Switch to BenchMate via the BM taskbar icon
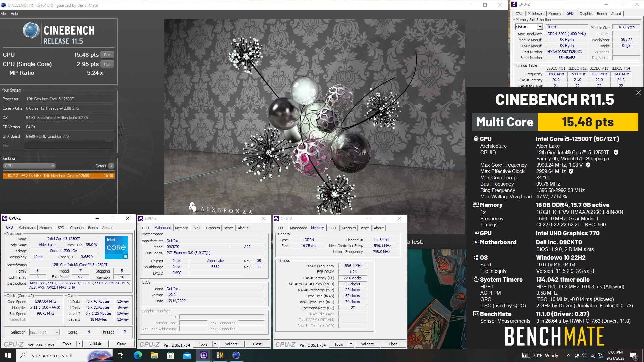This screenshot has width=644, height=362. (x=220, y=355)
